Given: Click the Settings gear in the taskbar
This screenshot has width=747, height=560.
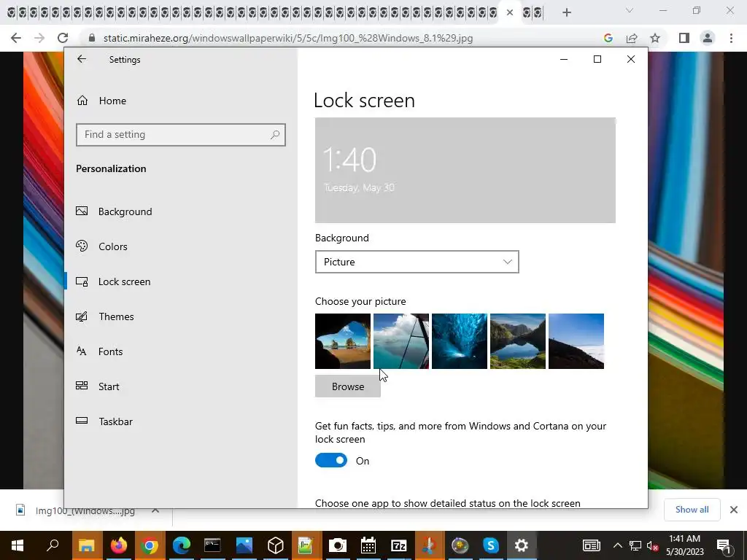Looking at the screenshot, I should (522, 545).
